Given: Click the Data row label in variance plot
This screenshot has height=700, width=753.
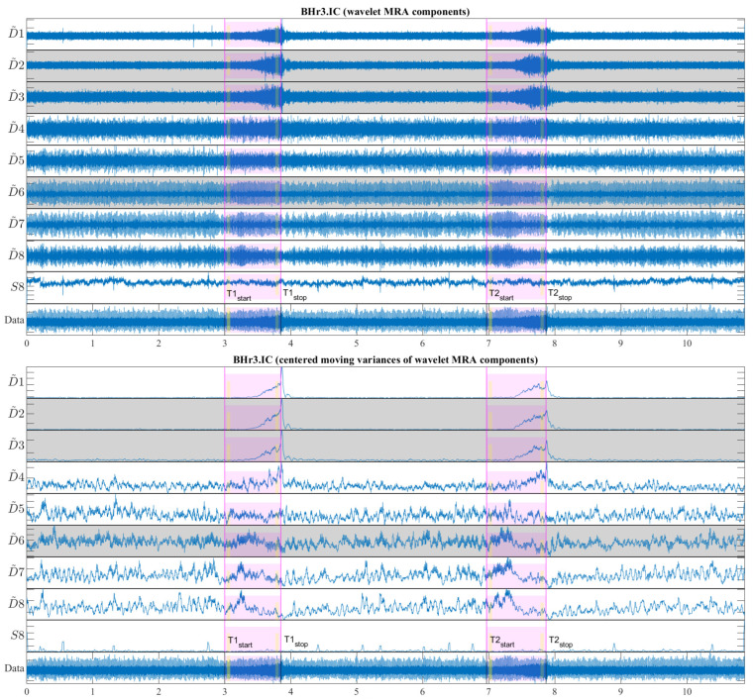Looking at the screenshot, I should click(x=14, y=668).
